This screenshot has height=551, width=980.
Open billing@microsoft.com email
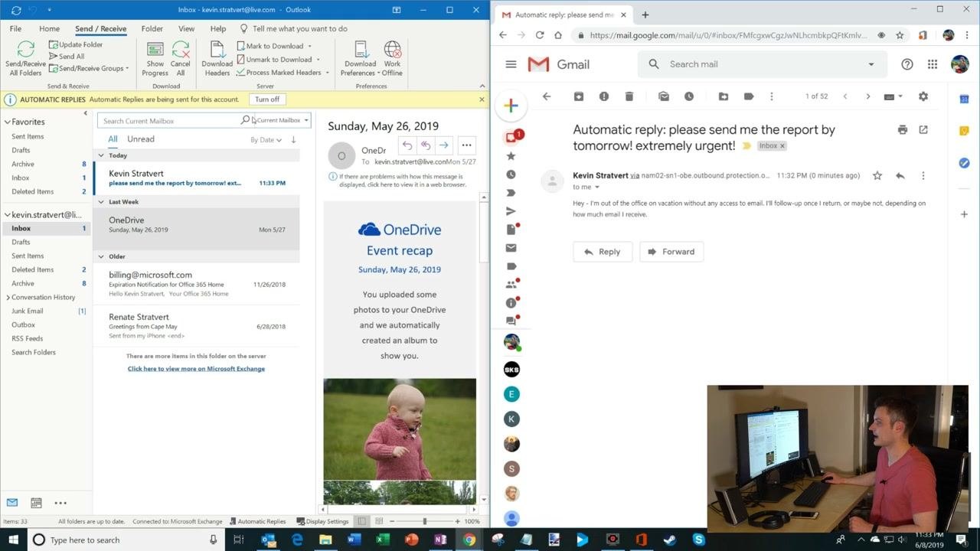click(196, 283)
